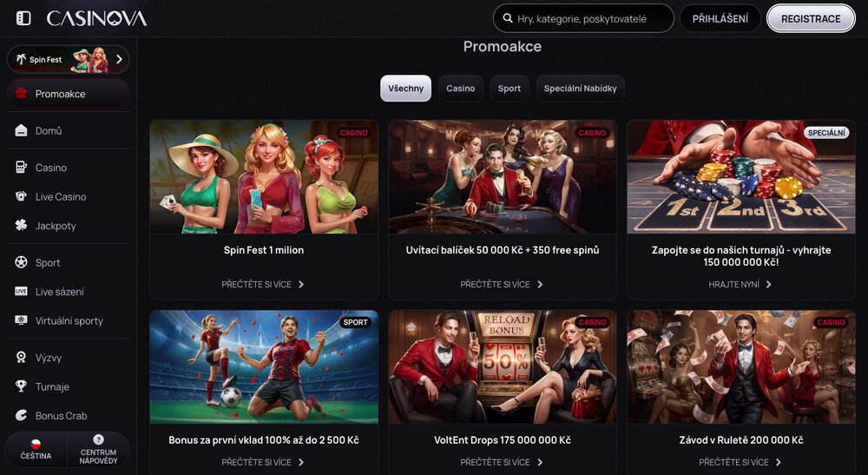Click the Turnaje trophy icon

click(22, 386)
